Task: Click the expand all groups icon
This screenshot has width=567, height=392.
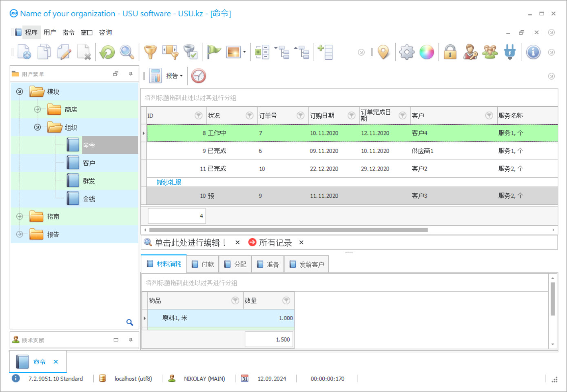Action: pyautogui.click(x=262, y=52)
